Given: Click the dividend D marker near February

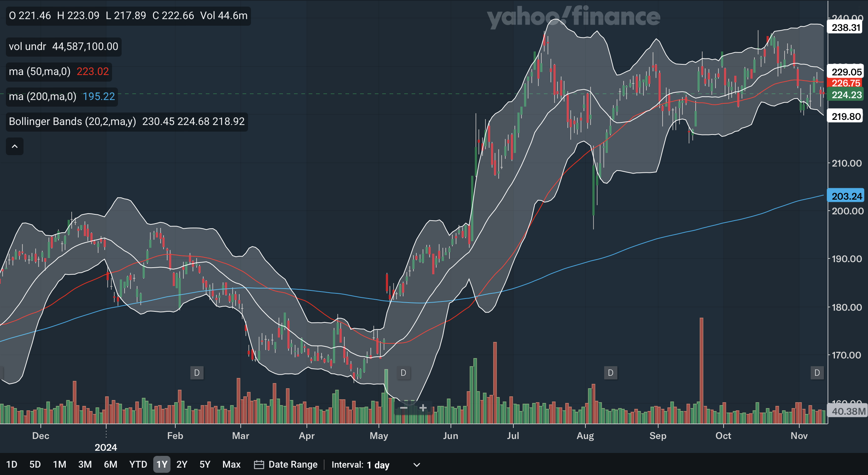Looking at the screenshot, I should tap(197, 373).
